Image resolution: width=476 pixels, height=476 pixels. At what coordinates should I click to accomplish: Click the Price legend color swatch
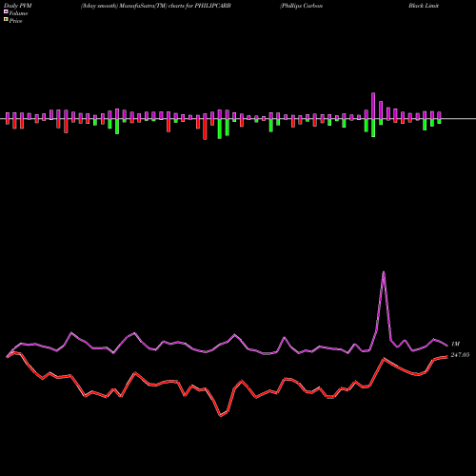6,19
